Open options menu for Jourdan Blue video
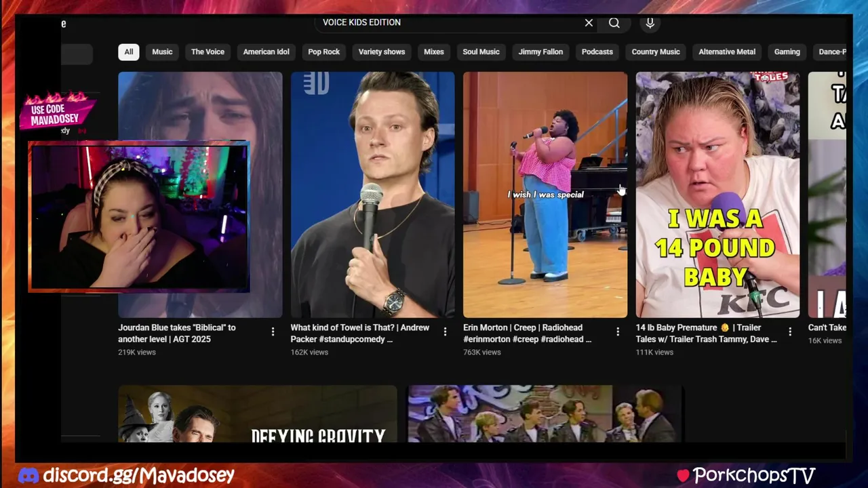The height and width of the screenshot is (488, 868). click(273, 331)
